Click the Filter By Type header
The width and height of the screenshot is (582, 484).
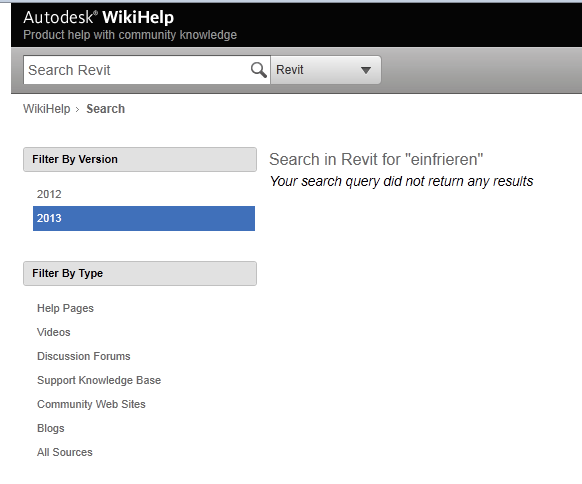[140, 274]
